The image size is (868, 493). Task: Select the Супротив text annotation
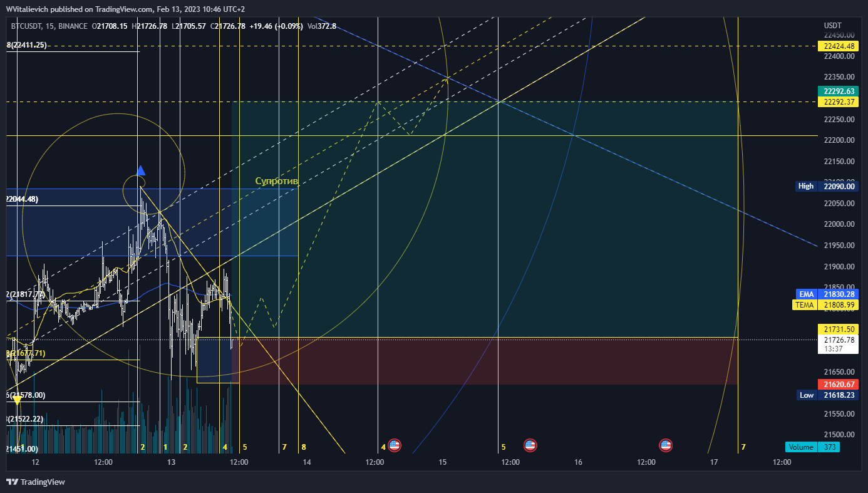tap(276, 181)
